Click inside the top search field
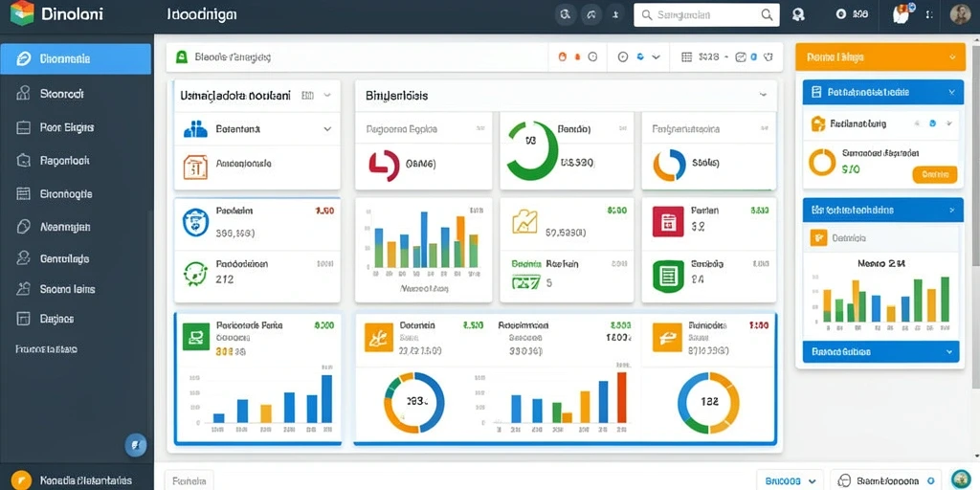 (x=706, y=15)
